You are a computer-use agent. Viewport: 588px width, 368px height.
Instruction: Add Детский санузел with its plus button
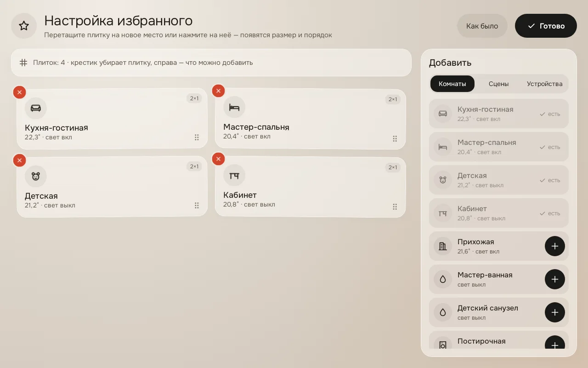tap(555, 312)
